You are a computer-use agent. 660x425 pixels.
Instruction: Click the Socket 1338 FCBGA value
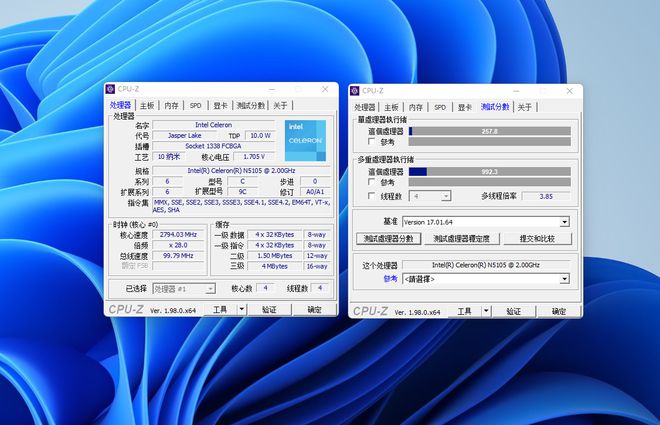tap(213, 146)
